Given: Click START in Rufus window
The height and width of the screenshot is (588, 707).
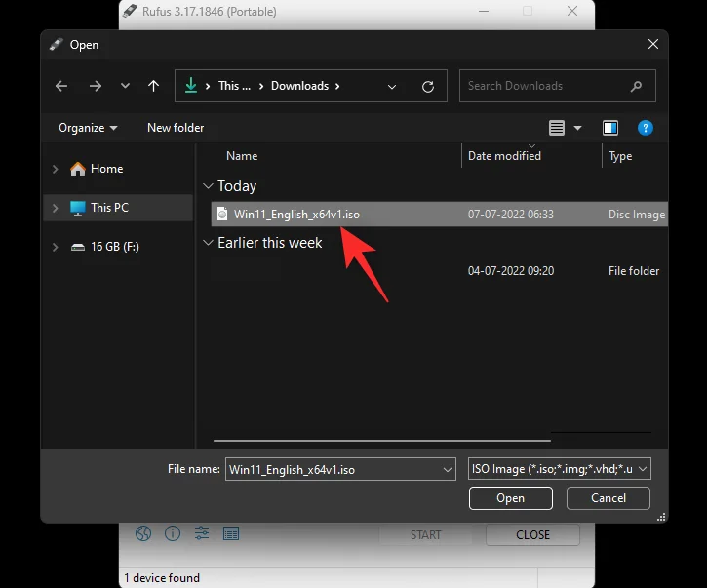Looking at the screenshot, I should tap(425, 534).
